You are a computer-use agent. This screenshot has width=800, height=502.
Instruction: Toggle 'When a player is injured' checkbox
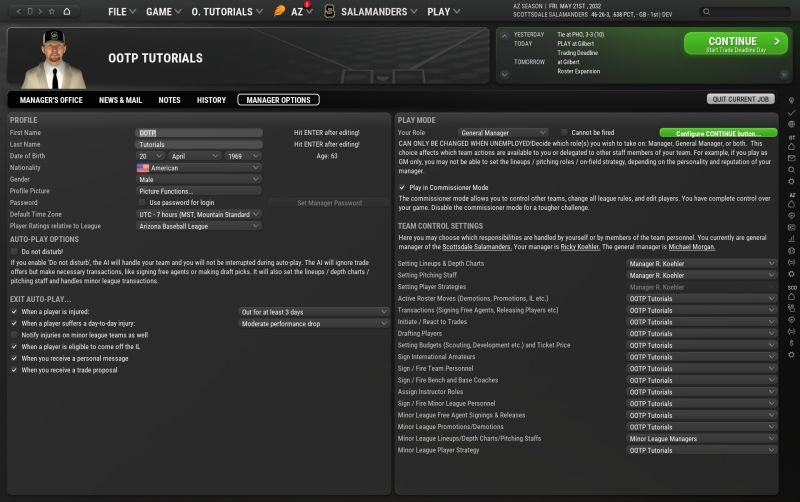tap(14, 312)
